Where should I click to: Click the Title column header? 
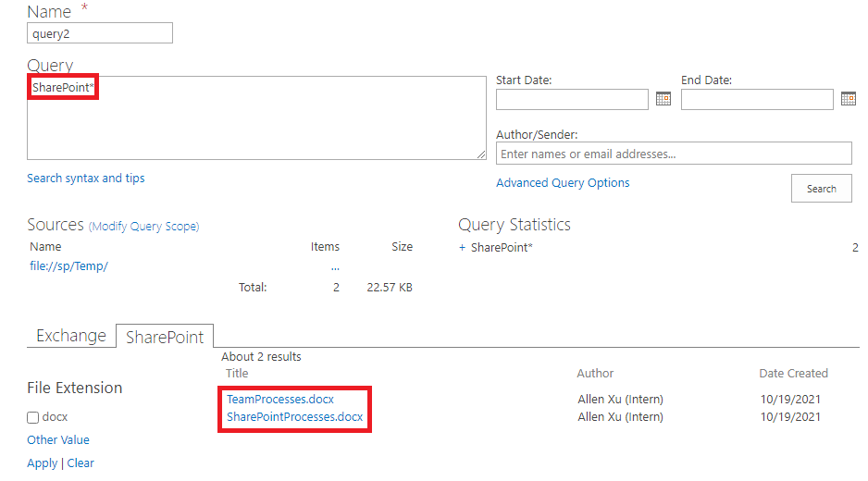[x=237, y=374]
